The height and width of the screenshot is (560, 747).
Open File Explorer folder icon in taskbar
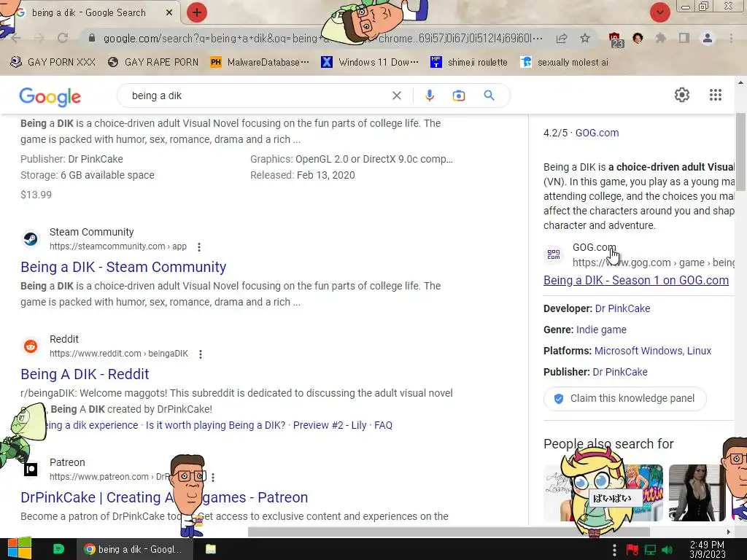click(211, 549)
